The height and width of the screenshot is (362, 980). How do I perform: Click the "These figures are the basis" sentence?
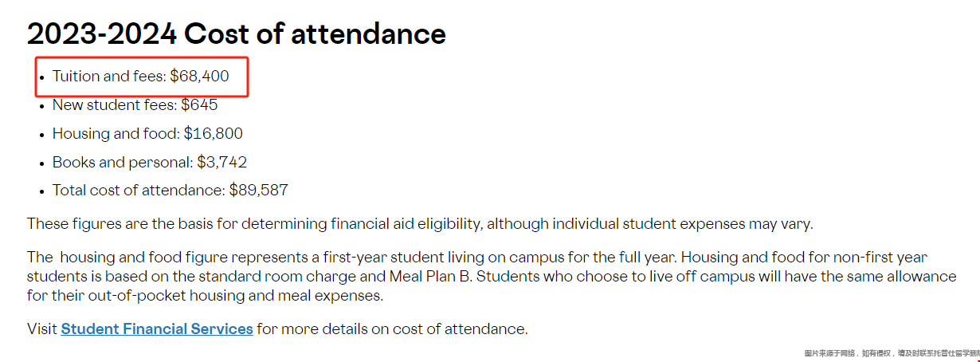(x=420, y=224)
